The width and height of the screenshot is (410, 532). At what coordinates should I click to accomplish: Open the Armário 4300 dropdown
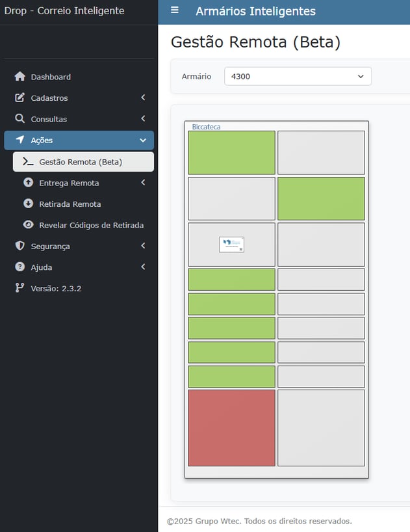coord(298,76)
